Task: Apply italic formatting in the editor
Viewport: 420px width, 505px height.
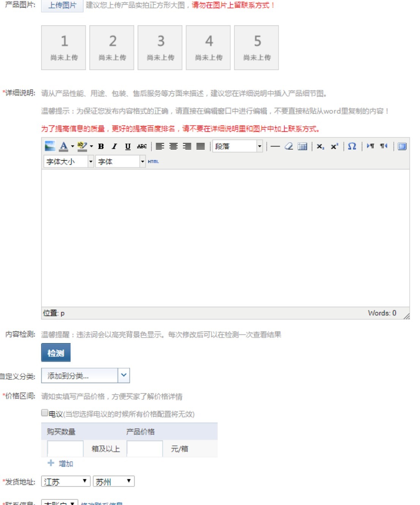Action: pyautogui.click(x=114, y=146)
